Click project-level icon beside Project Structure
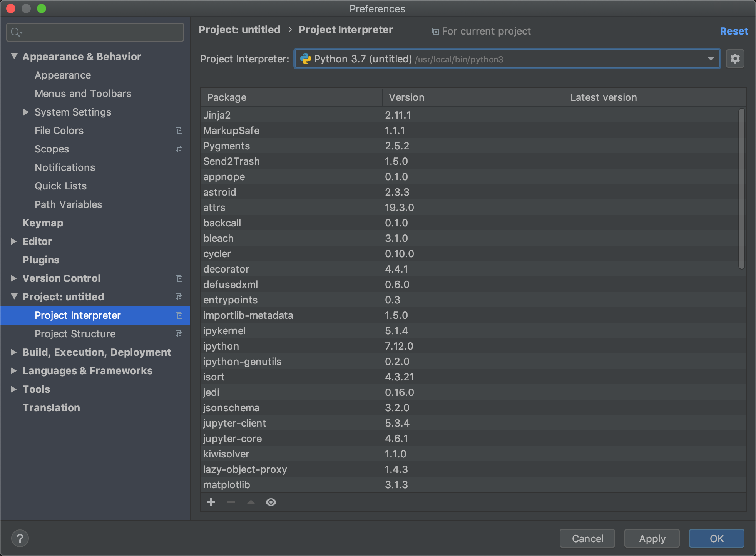 pyautogui.click(x=179, y=334)
